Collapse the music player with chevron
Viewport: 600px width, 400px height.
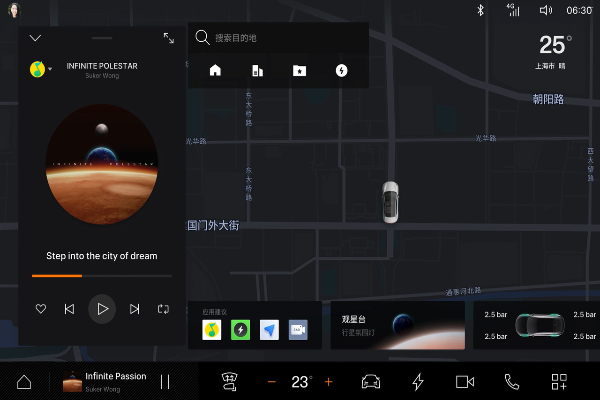coord(35,38)
